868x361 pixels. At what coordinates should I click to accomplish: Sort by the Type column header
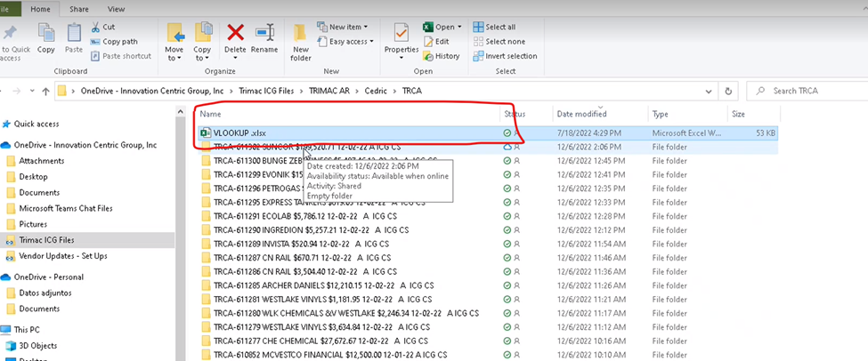click(x=660, y=114)
